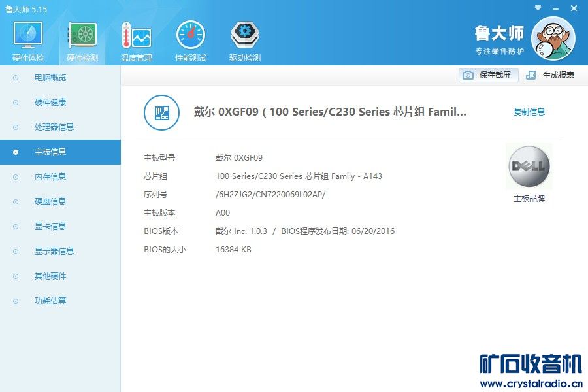The image size is (588, 392).
Task: Click the 鲁大师 5.15 title text
Action: point(26,9)
